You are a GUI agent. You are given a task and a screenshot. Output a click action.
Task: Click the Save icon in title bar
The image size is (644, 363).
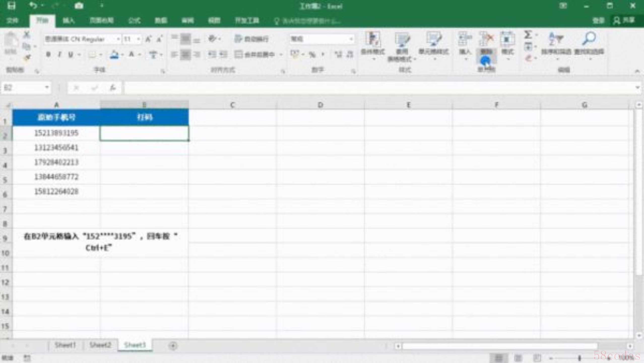[11, 6]
